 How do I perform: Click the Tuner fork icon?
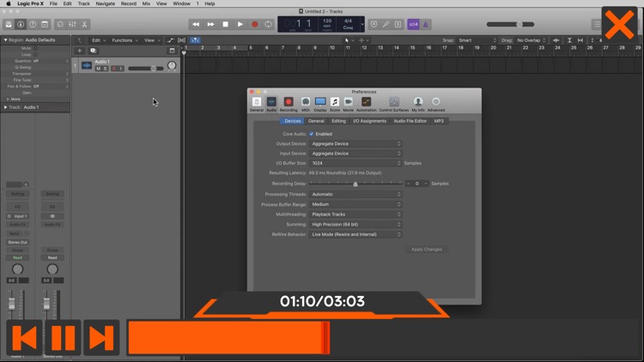[x=386, y=24]
